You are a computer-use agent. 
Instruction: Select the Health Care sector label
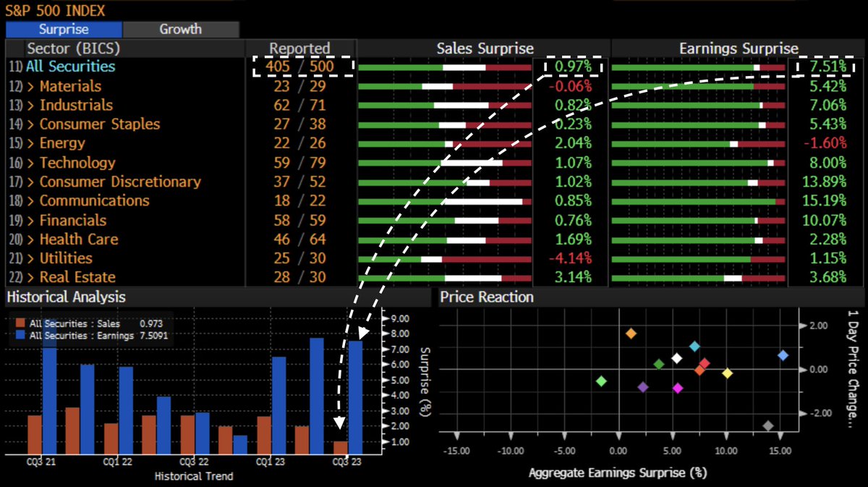pos(78,239)
